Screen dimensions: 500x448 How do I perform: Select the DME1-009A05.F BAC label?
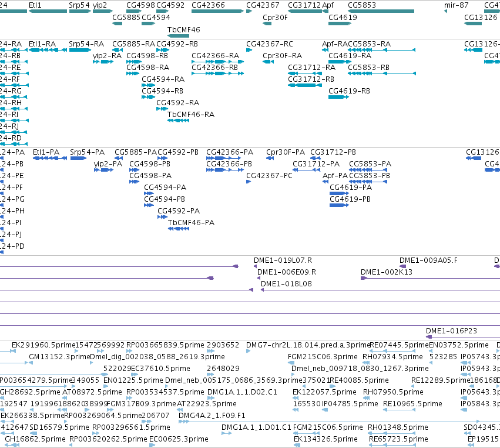pyautogui.click(x=428, y=260)
